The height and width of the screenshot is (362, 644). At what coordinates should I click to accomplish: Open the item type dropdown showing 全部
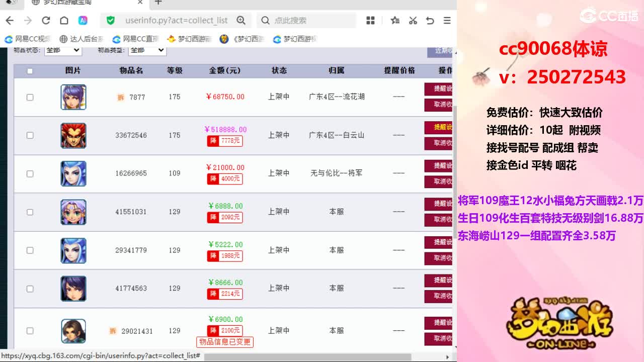147,50
